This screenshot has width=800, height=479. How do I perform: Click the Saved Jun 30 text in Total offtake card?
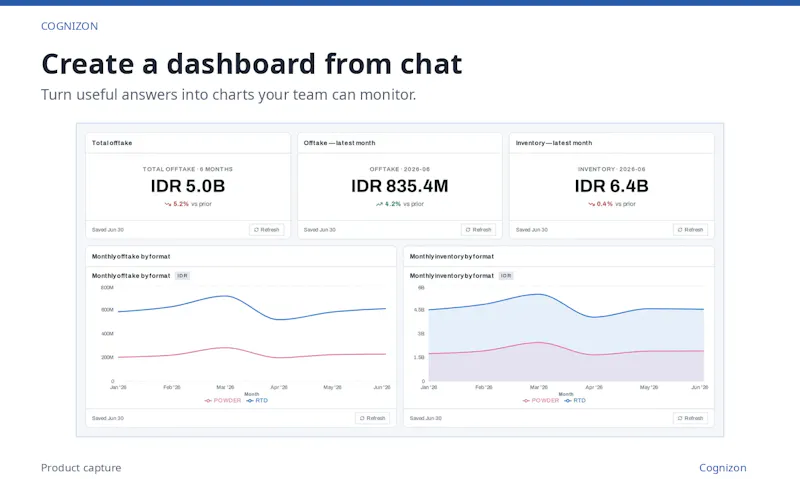tap(108, 230)
